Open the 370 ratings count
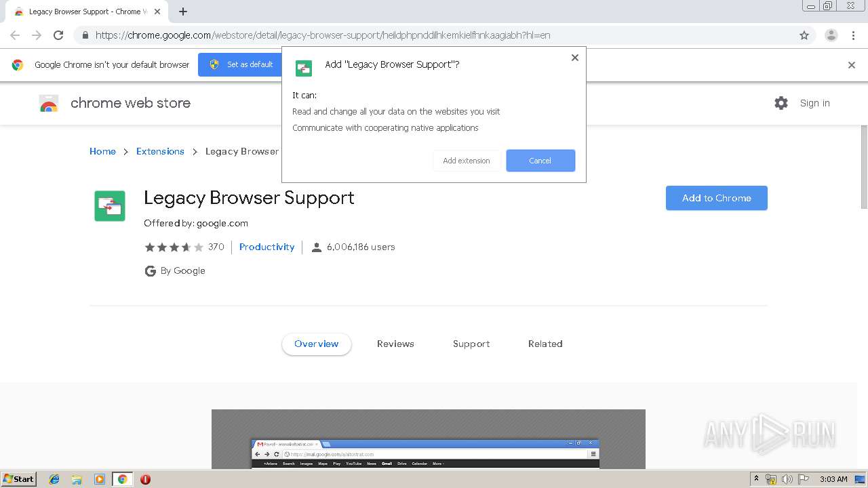868x488 pixels. click(216, 247)
